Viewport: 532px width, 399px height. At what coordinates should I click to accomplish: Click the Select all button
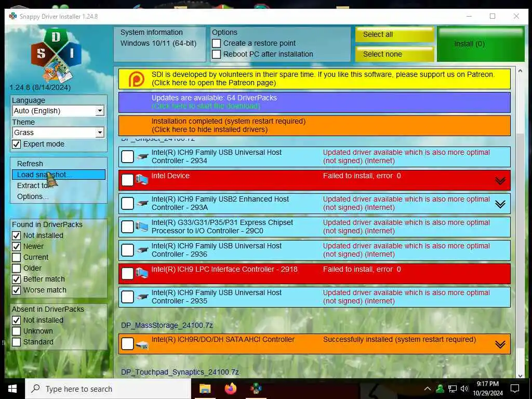pos(395,34)
